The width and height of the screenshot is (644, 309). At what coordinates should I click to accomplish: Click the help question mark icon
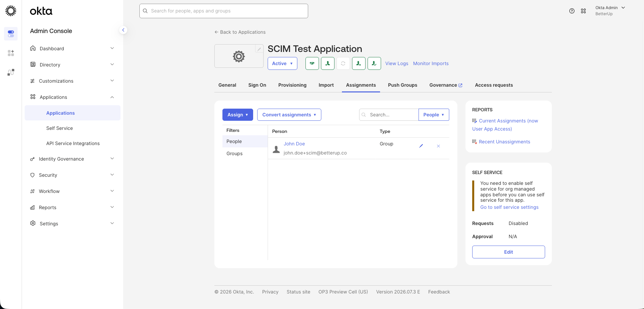tap(572, 11)
